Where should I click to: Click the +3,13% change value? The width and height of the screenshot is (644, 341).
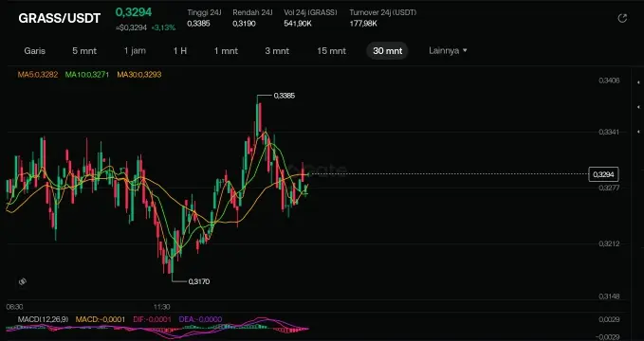(x=163, y=27)
